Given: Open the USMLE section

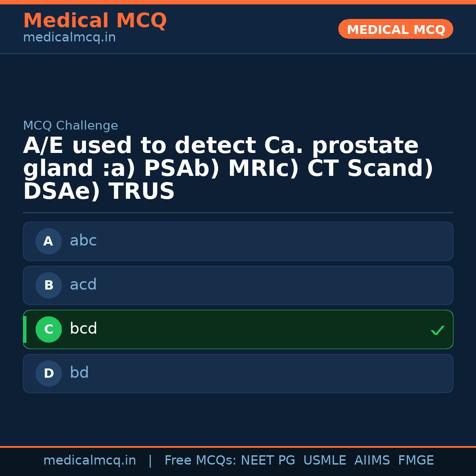Looking at the screenshot, I should [325, 460].
